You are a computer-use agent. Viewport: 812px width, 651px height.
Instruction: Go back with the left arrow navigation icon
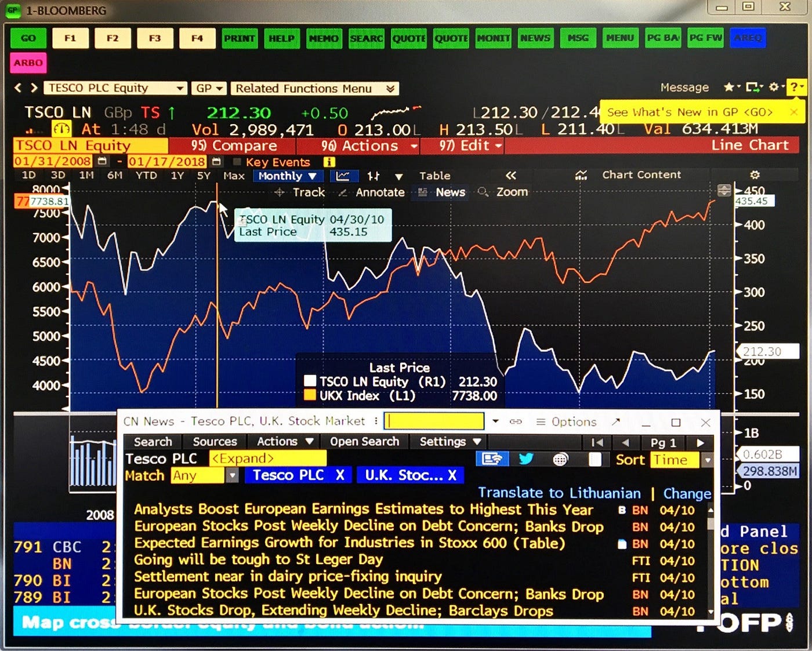pyautogui.click(x=18, y=88)
